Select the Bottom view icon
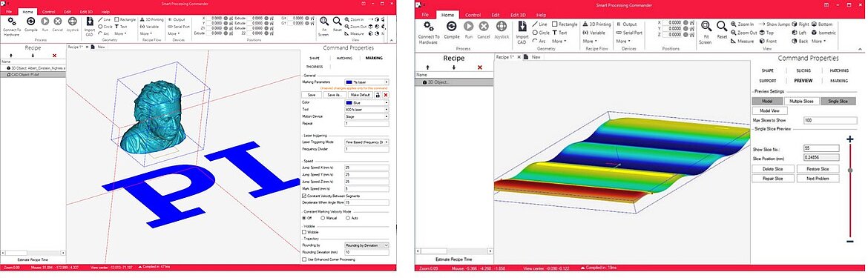Screen dimensions: 868x278 pyautogui.click(x=815, y=24)
